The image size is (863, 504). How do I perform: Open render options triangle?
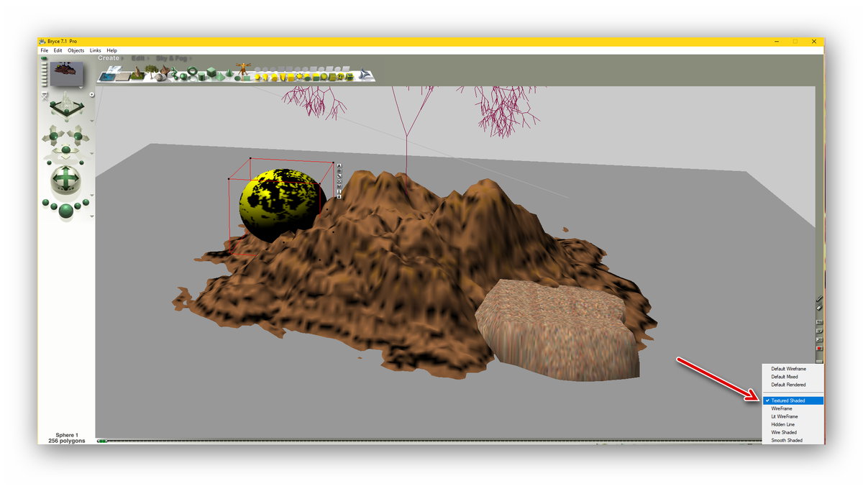[92, 216]
